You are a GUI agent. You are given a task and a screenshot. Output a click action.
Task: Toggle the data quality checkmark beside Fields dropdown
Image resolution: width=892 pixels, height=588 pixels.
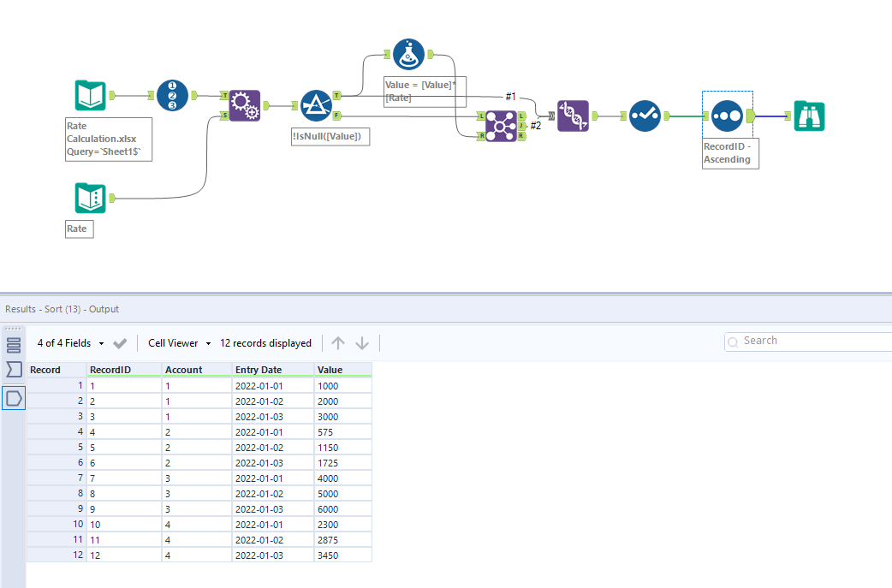click(120, 342)
